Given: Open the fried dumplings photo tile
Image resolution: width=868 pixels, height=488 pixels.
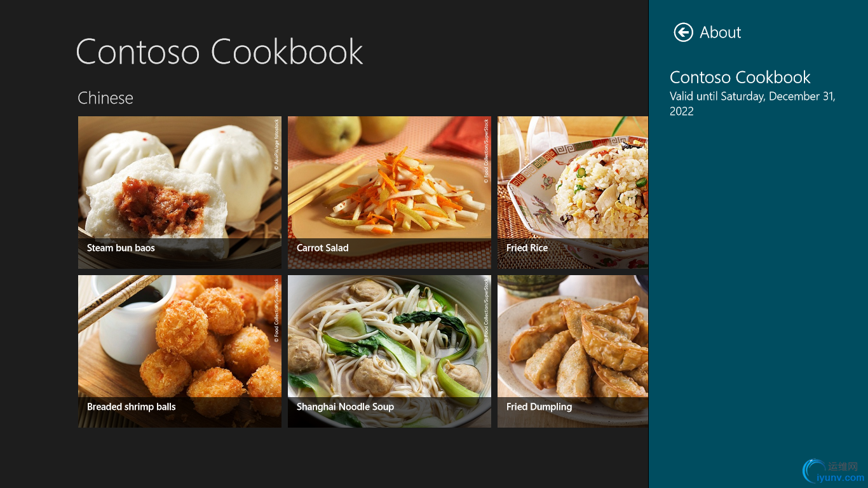Looking at the screenshot, I should tap(573, 351).
